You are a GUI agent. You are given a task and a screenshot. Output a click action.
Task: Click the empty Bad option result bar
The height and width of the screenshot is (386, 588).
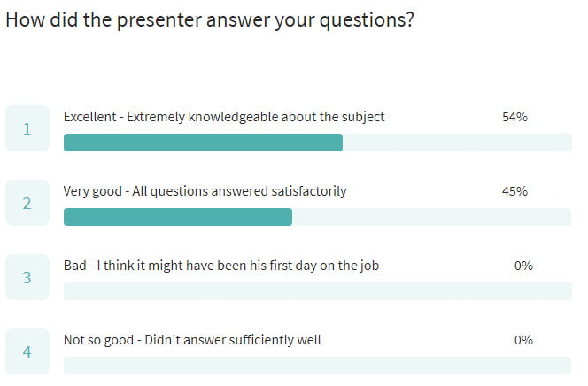coord(318,291)
